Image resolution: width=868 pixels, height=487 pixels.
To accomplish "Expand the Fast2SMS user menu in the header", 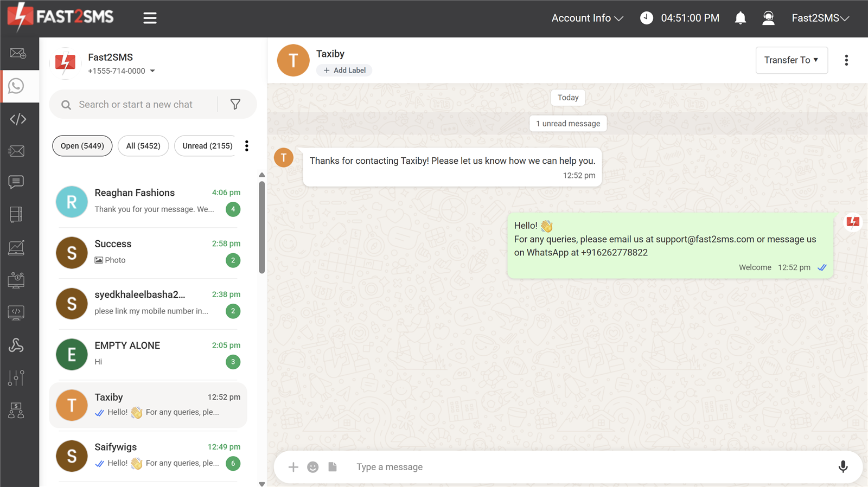I will (820, 18).
